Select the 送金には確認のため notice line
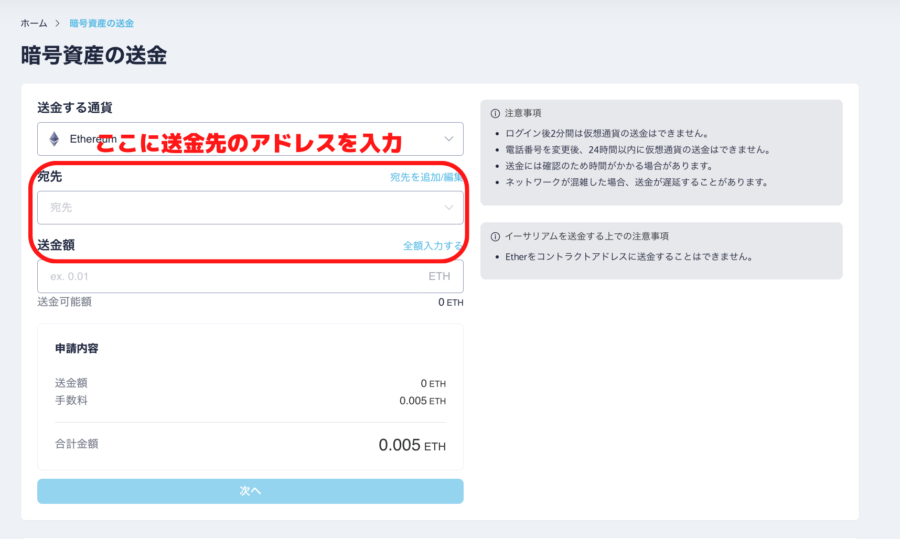 [609, 166]
